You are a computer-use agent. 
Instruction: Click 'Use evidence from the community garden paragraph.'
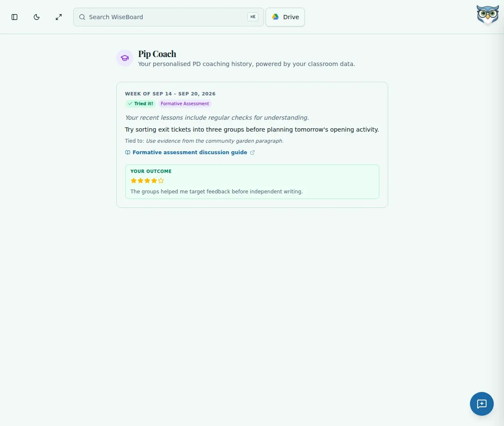coord(215,141)
